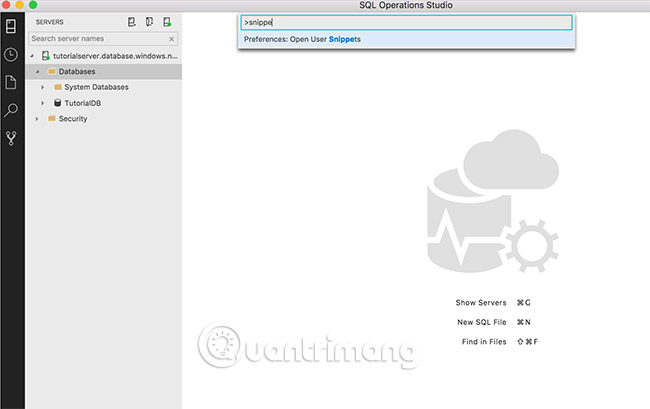The height and width of the screenshot is (409, 650).
Task: Collapse the Databases folder arrow
Action: 37,72
